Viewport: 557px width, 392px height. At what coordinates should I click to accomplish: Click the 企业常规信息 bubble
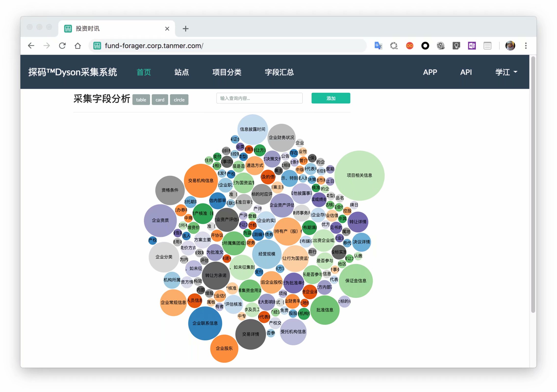click(x=173, y=303)
